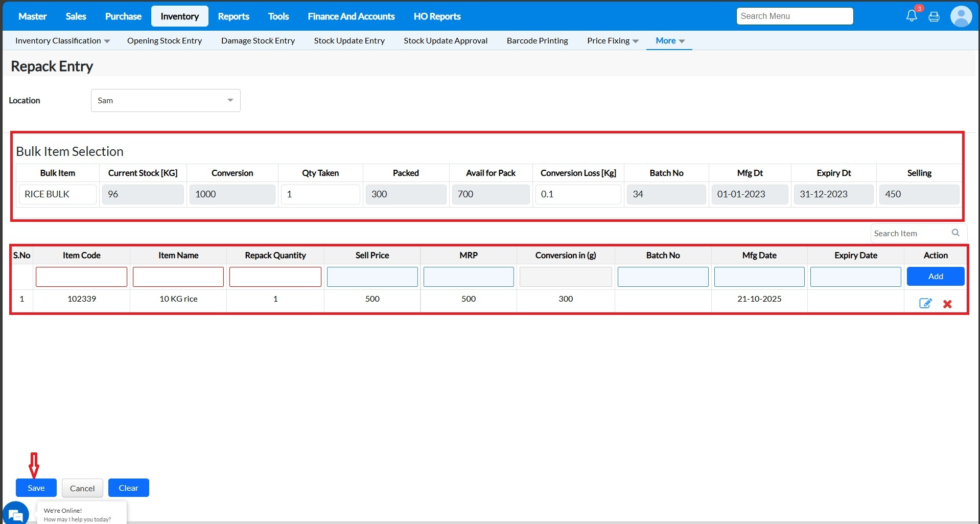The image size is (980, 524).
Task: Click the Search Item magnifier icon
Action: click(955, 233)
